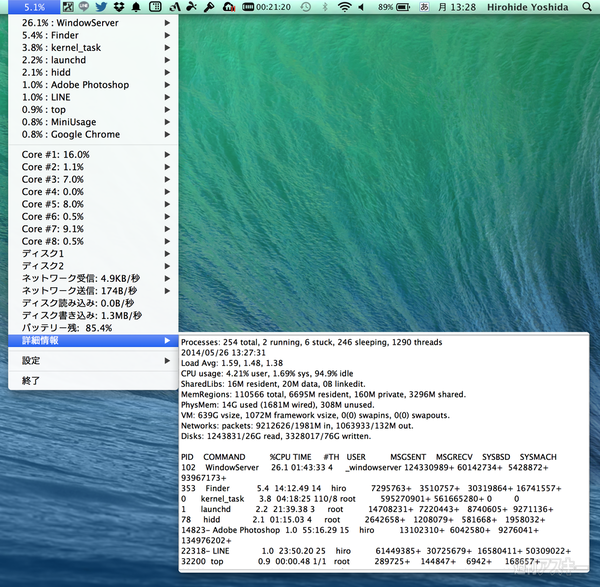Click the house icon in the menu bar
Image resolution: width=600 pixels, height=587 pixels.
pos(228,7)
